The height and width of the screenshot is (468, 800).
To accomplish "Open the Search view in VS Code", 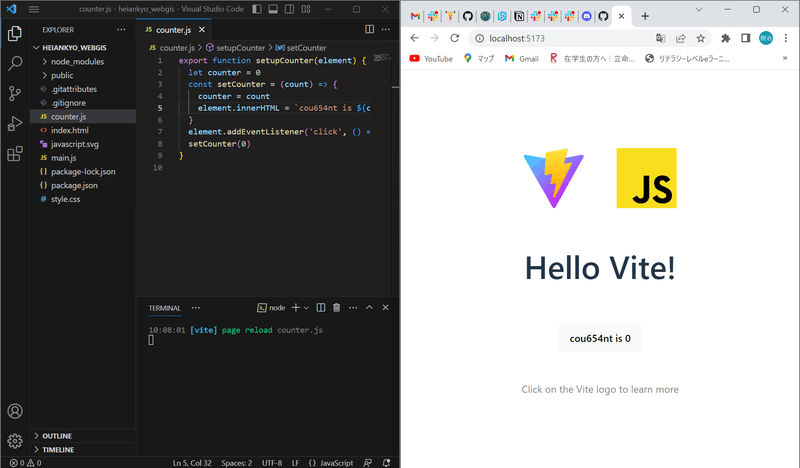I will (15, 63).
